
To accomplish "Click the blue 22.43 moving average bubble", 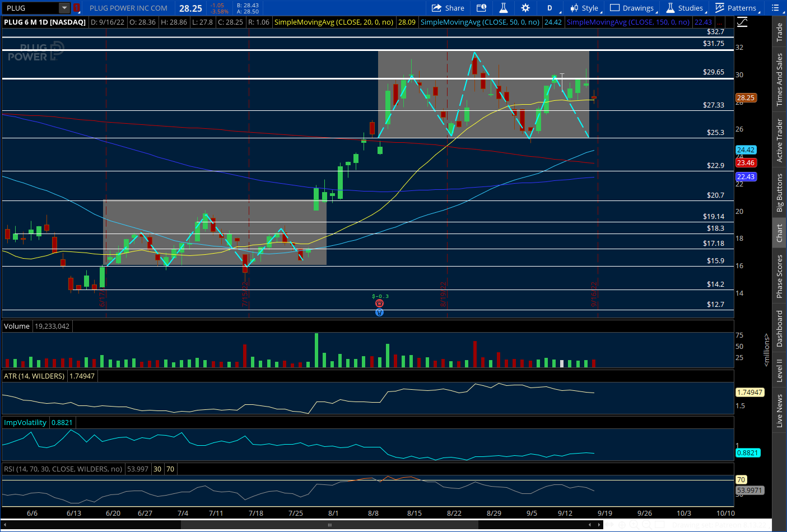I will click(746, 176).
